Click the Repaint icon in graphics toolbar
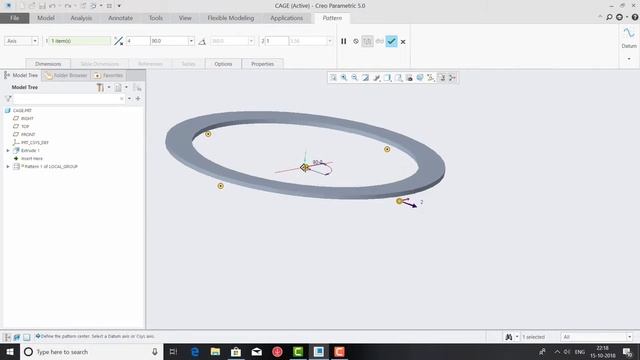 (365, 78)
